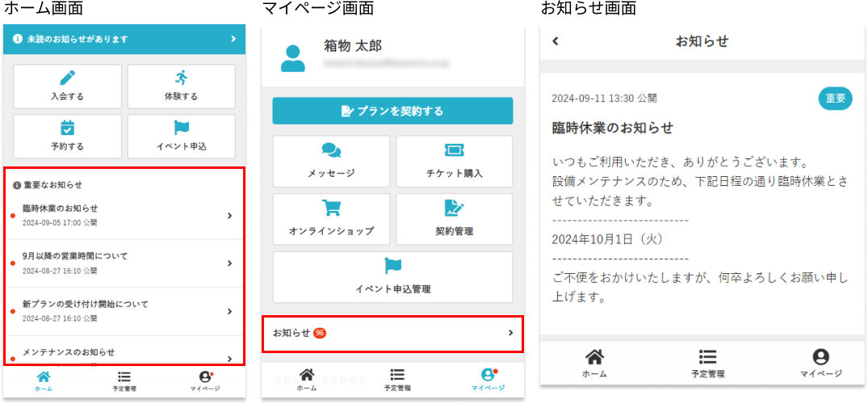Open イベント申込管理 button on My Page

point(392,276)
